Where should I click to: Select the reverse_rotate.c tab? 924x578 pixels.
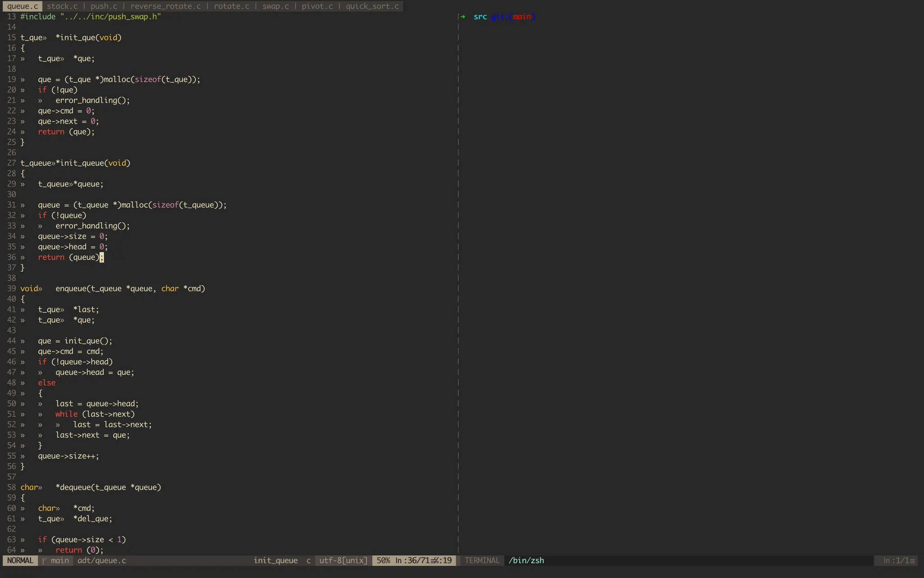point(166,6)
